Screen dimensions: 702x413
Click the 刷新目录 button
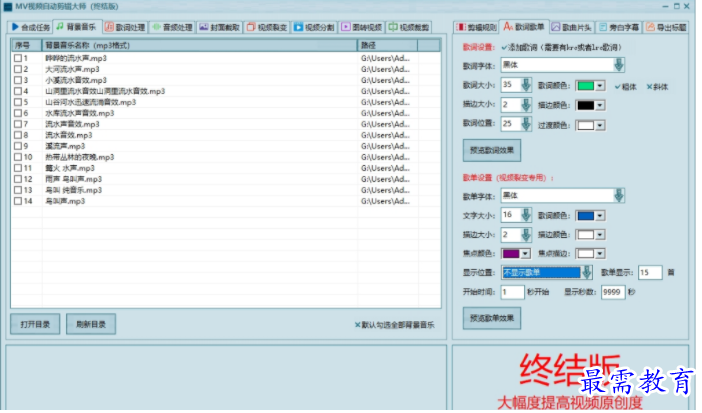point(91,324)
